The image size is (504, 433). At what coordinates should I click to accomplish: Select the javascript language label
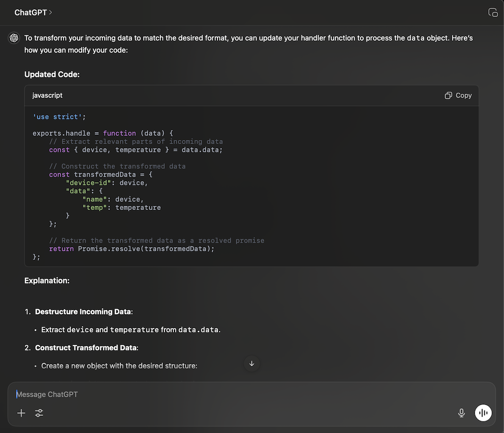point(47,95)
